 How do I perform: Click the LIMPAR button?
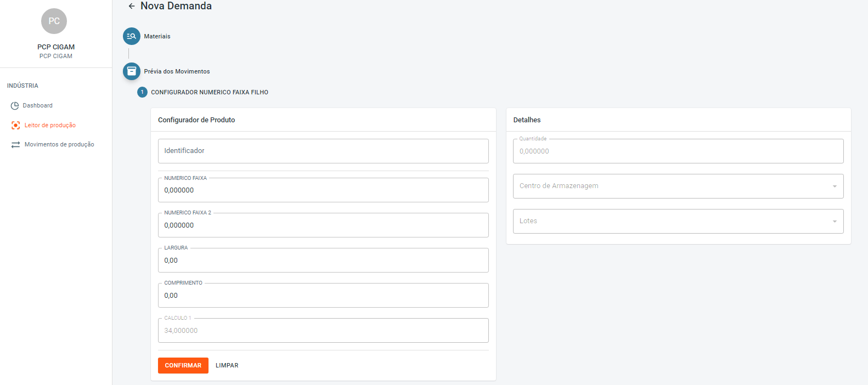point(227,366)
